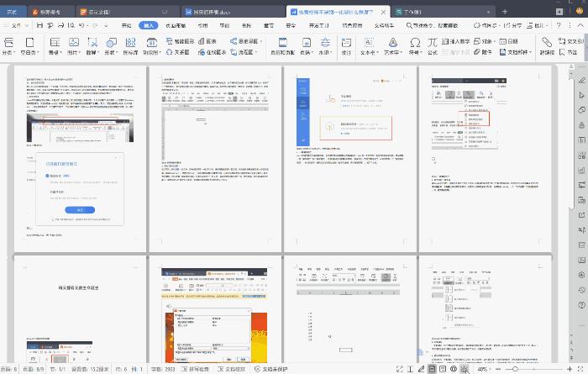The width and height of the screenshot is (588, 374).
Task: Toggle Spell Check in status bar
Action: (195, 369)
